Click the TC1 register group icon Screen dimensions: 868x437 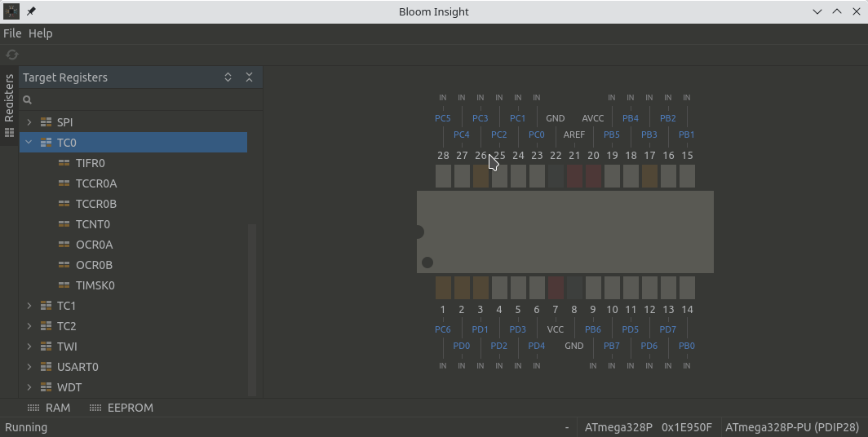tap(46, 306)
